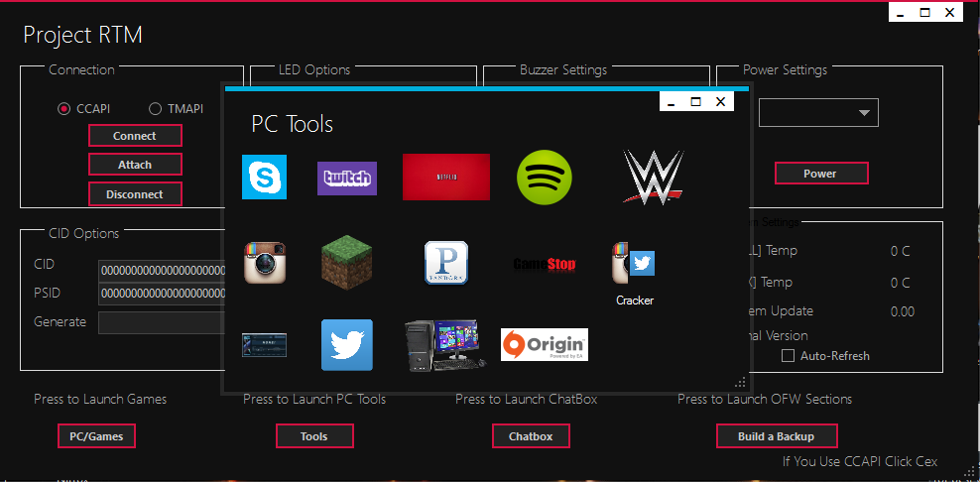The image size is (980, 482).
Task: Close the PC Tools window
Action: 721,101
